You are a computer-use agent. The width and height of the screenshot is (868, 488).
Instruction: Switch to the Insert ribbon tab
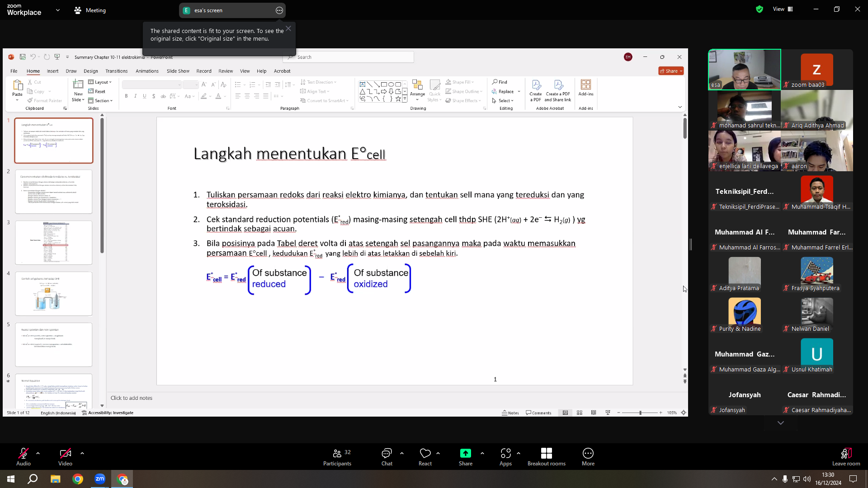tap(52, 71)
